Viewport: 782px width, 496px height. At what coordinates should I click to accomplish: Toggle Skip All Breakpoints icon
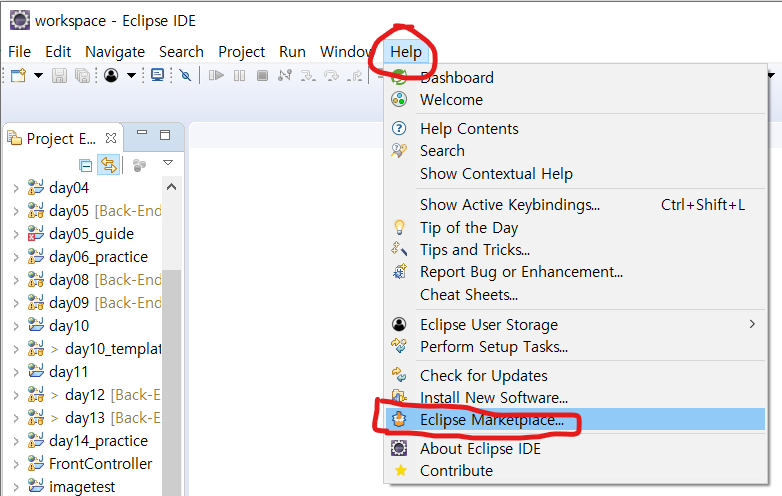(186, 76)
